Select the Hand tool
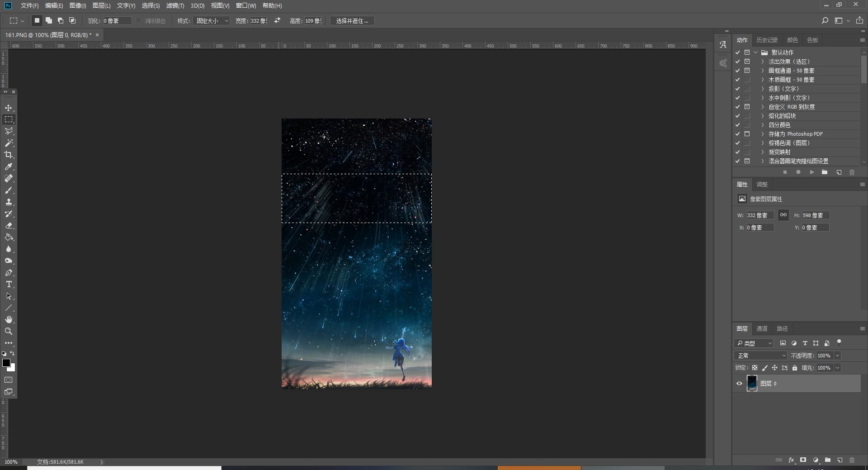This screenshot has width=868, height=470. (9, 320)
